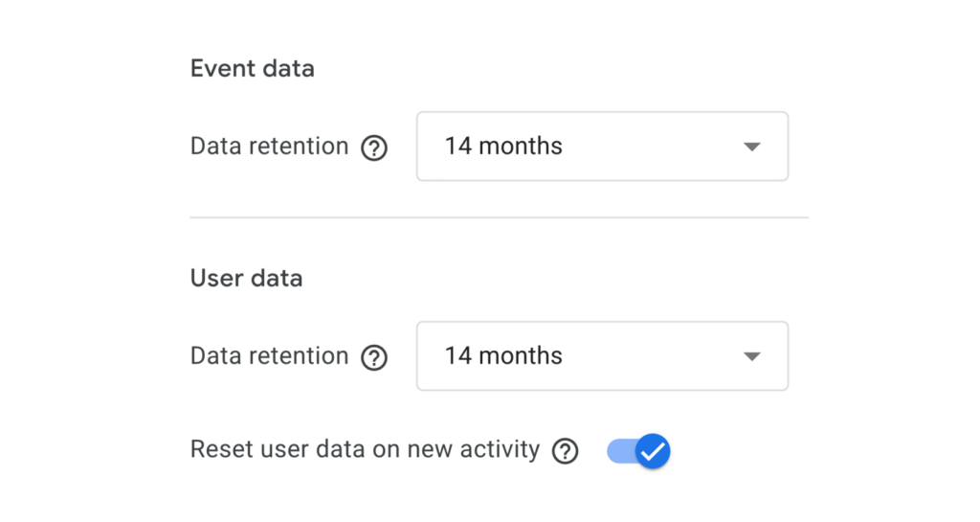
Task: Open help icon beside User data retention
Action: [x=374, y=357]
